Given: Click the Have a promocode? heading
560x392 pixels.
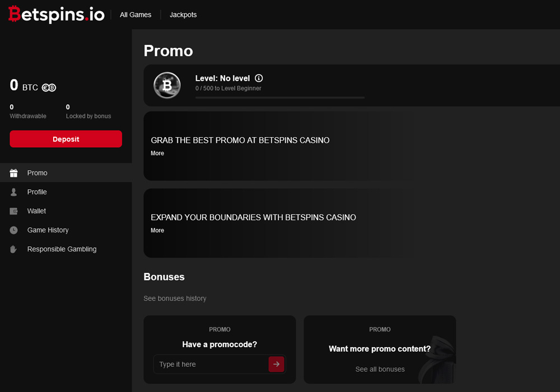Looking at the screenshot, I should [220, 344].
